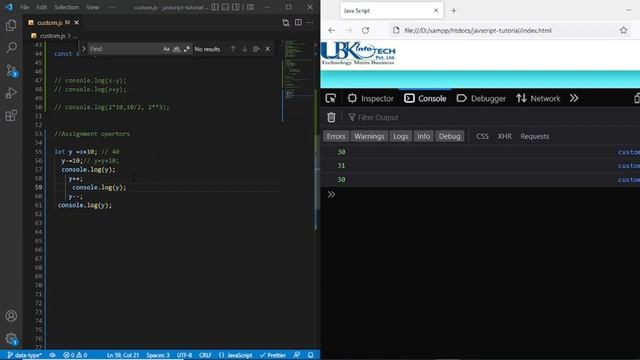Open the Source Control view

pos(11,71)
